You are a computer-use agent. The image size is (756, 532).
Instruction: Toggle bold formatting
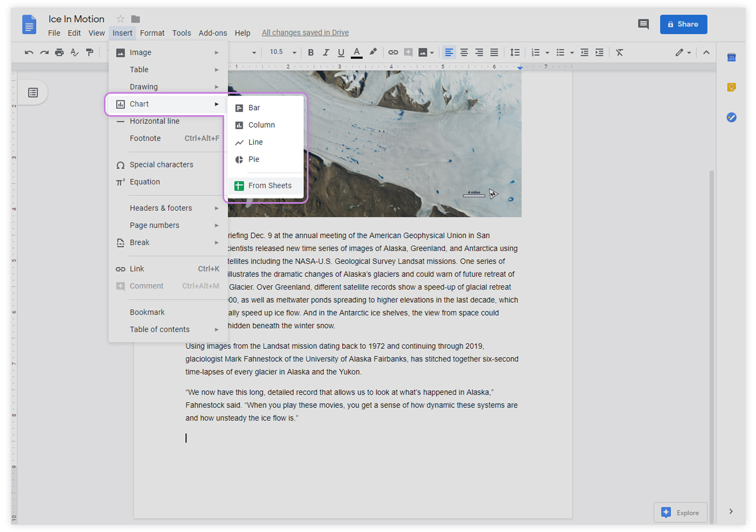(311, 52)
